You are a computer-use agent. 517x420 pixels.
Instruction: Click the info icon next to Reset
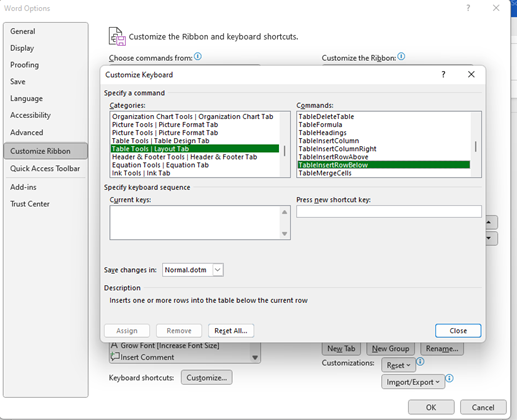(x=420, y=362)
